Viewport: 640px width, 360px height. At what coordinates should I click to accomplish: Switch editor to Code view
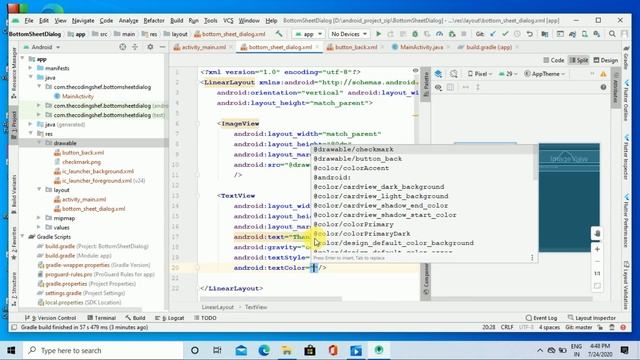pos(554,60)
